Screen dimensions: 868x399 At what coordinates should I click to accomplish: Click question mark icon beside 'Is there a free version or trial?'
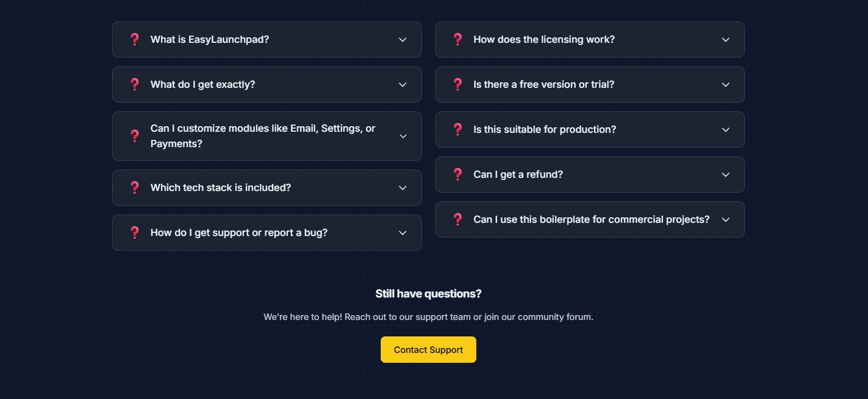click(x=458, y=84)
